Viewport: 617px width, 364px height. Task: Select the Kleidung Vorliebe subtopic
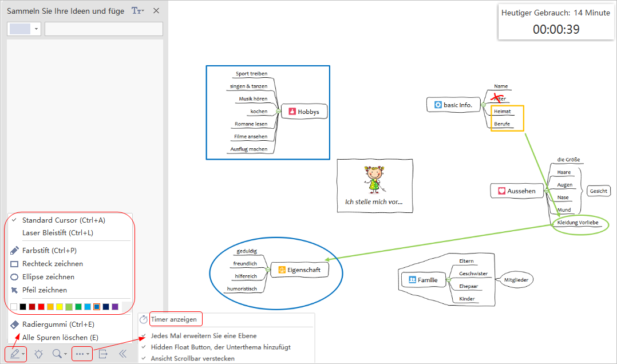pyautogui.click(x=578, y=223)
